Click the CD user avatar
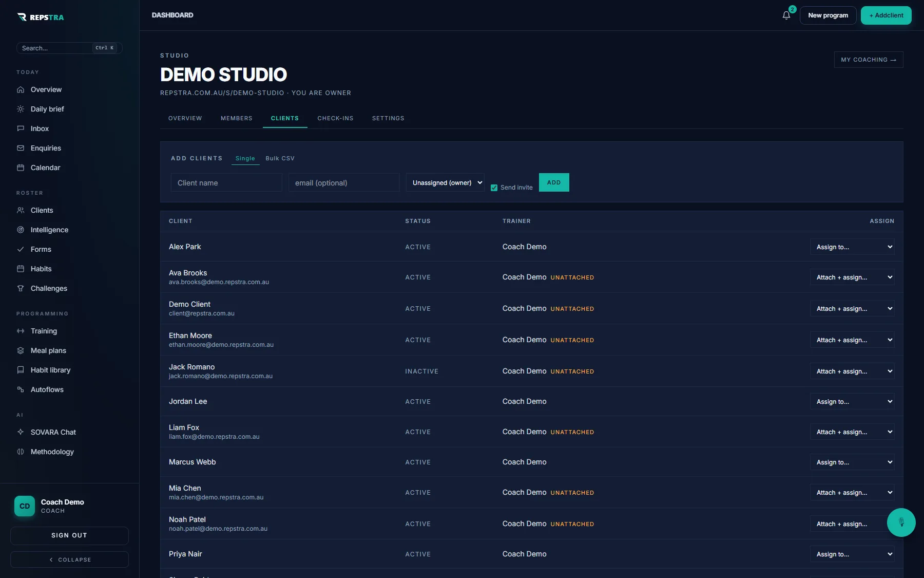 25,506
